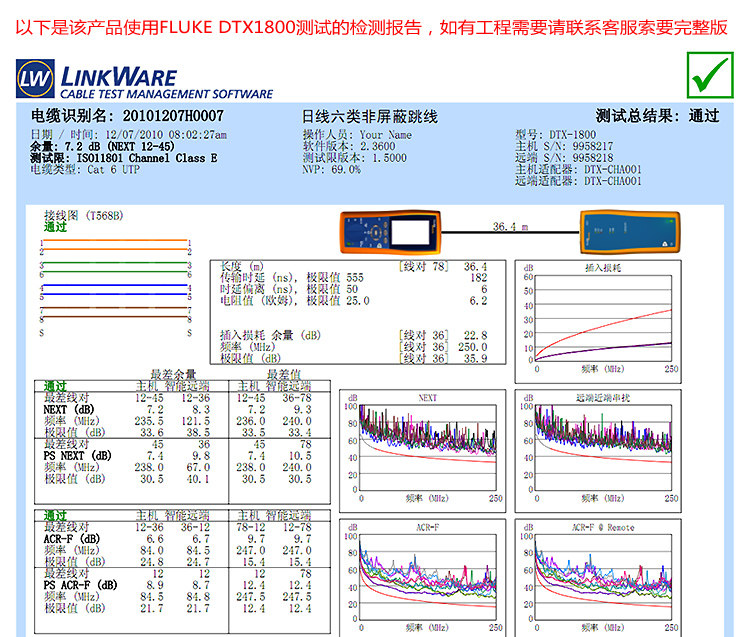Click remote S/N 9958218
The width and height of the screenshot is (750, 637).
593,157
